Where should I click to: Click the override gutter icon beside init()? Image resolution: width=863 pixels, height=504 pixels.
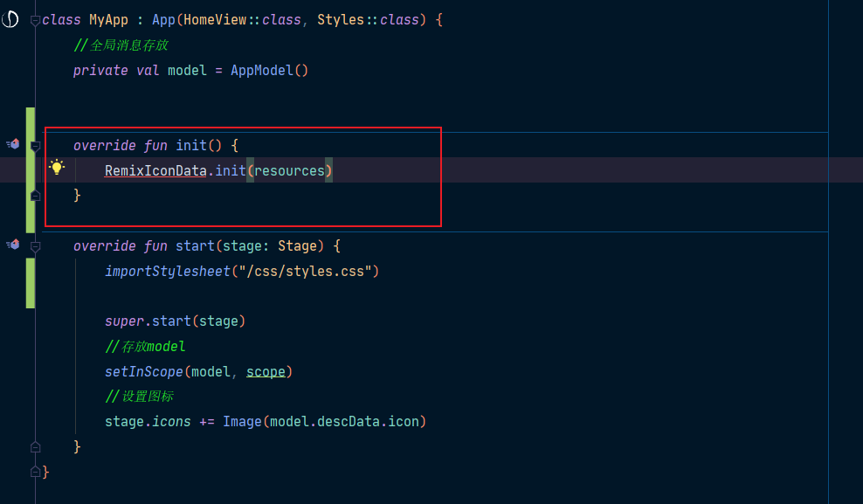(12, 144)
